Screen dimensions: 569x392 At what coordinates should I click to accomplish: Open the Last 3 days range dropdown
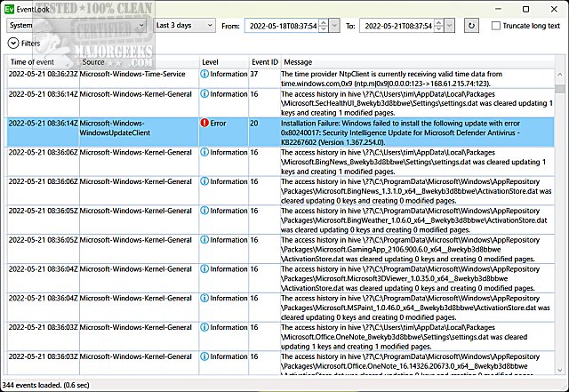coord(184,26)
